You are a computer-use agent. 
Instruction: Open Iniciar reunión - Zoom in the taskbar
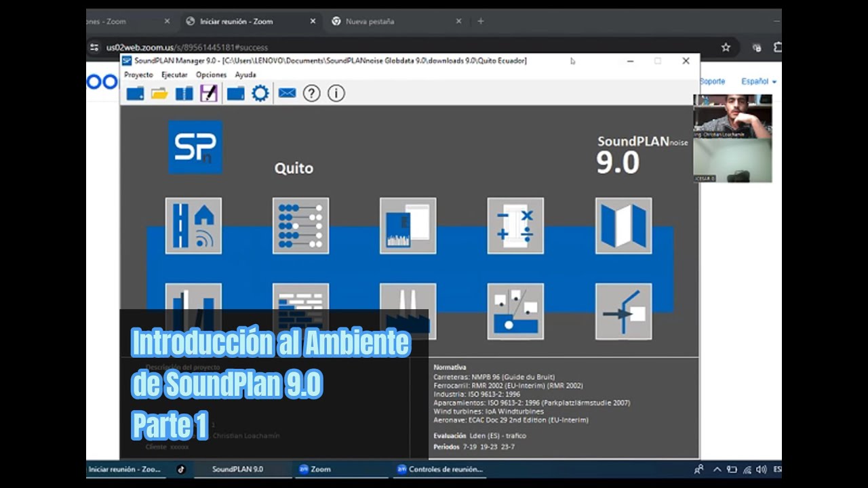point(125,469)
